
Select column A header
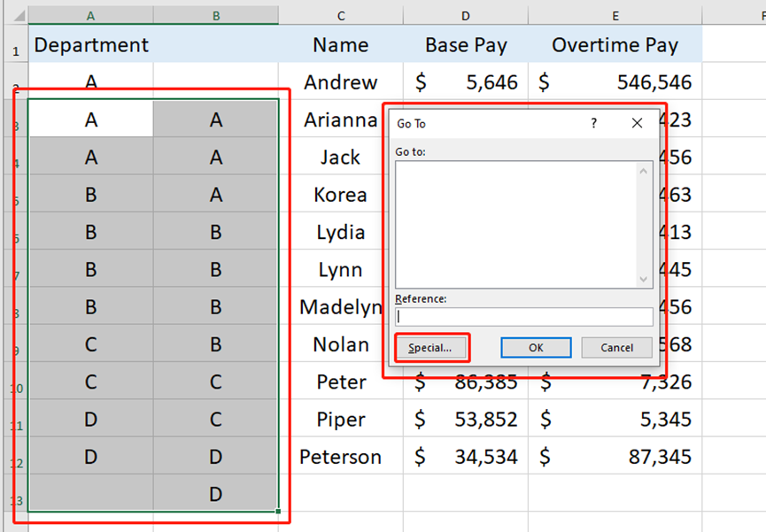pyautogui.click(x=91, y=16)
